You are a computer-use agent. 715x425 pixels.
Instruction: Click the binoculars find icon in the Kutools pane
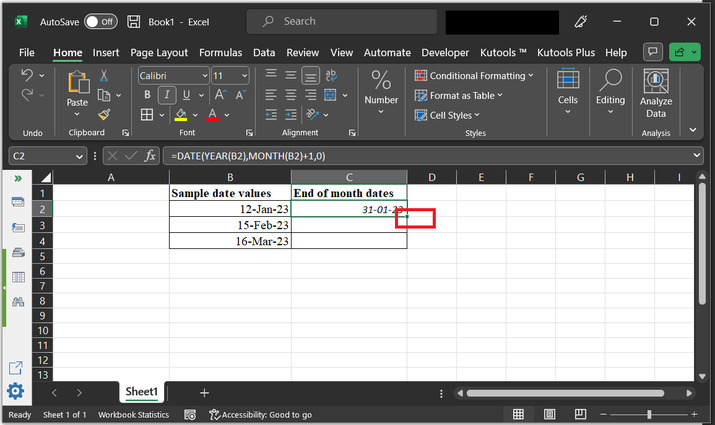(17, 302)
